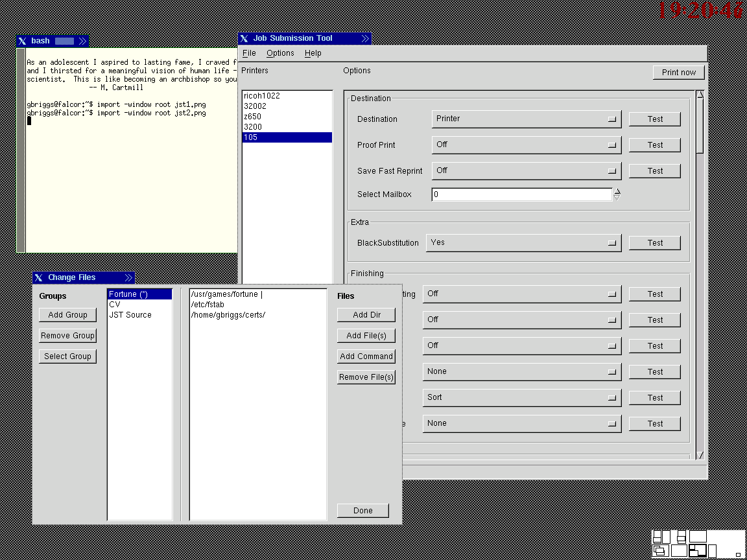Click the X icon in the Job Submission Tool title bar
This screenshot has height=560, width=747.
[x=244, y=38]
